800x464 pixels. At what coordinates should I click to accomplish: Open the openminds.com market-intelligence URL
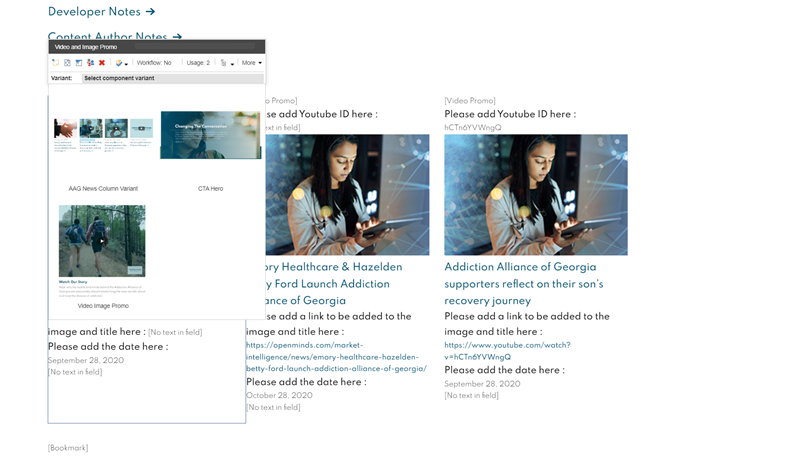tap(336, 357)
